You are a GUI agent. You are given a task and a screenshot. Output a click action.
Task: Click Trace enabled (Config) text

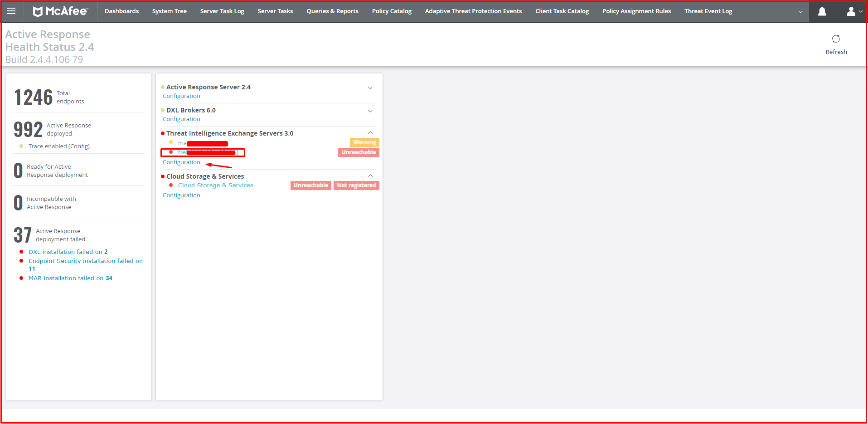click(59, 146)
